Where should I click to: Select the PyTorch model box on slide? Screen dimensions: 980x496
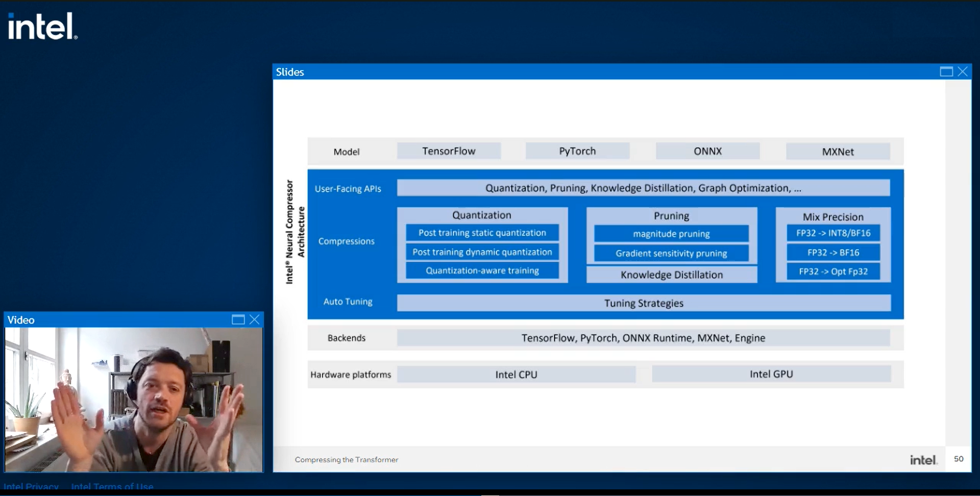click(x=577, y=151)
